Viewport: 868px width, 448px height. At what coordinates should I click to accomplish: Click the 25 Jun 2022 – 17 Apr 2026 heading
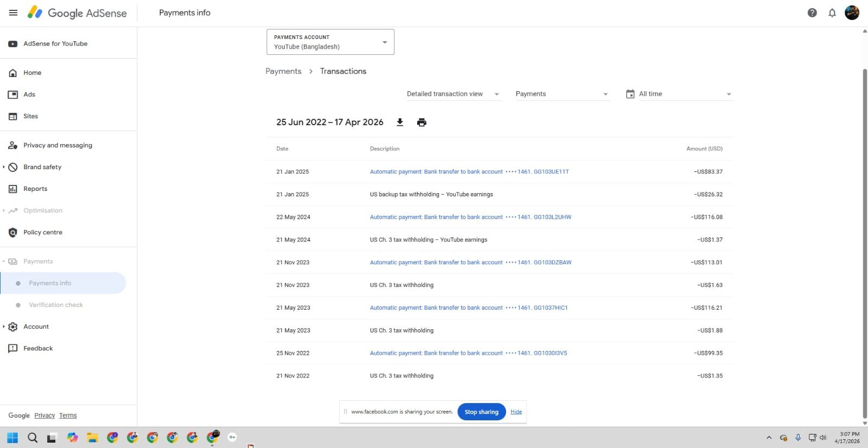coord(330,123)
